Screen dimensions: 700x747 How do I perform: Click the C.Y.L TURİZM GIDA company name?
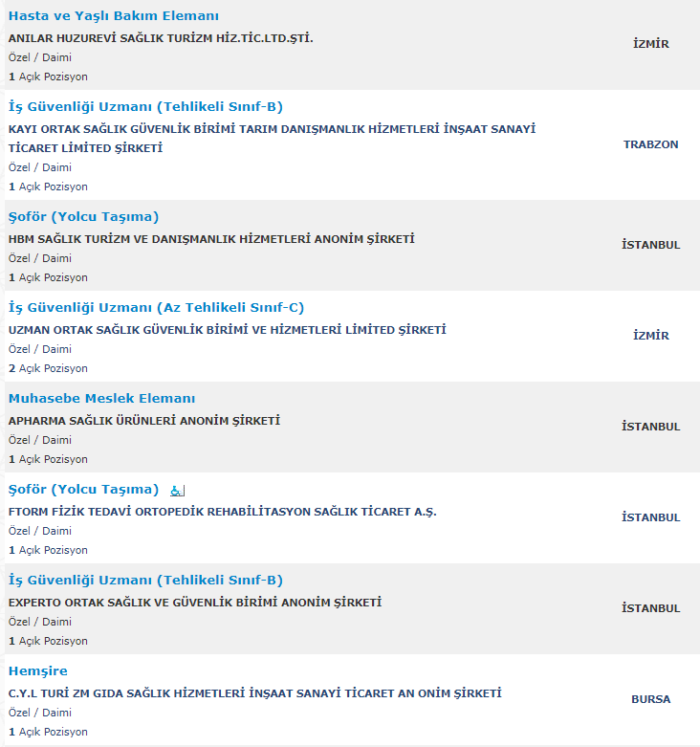coord(254,693)
